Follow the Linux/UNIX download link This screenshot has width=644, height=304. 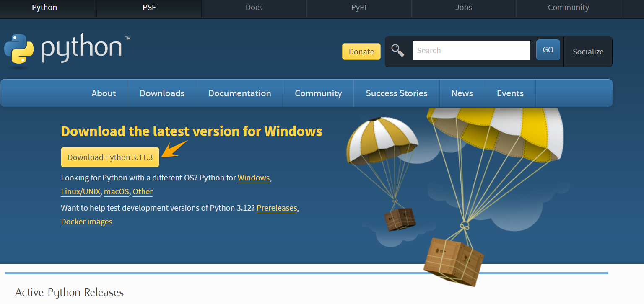pos(80,192)
